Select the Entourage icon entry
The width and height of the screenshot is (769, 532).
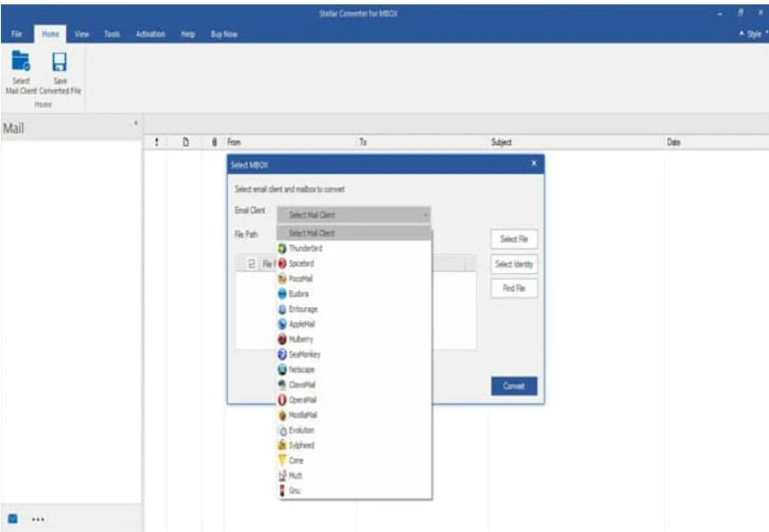pyautogui.click(x=282, y=309)
